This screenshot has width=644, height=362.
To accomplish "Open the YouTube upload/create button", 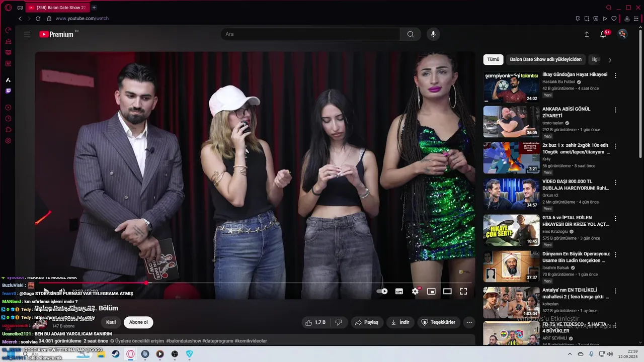I will [x=587, y=34].
